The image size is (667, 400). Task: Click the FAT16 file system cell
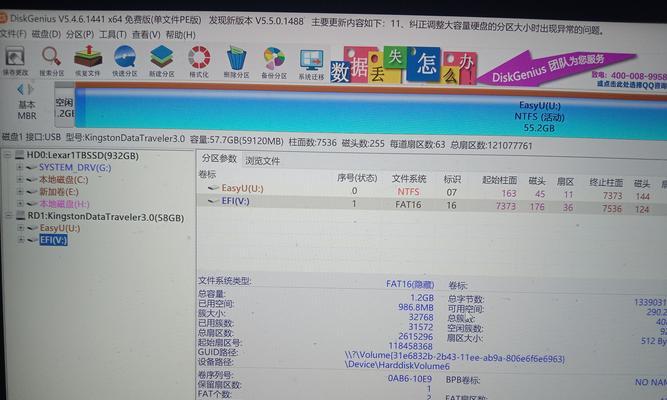click(408, 204)
